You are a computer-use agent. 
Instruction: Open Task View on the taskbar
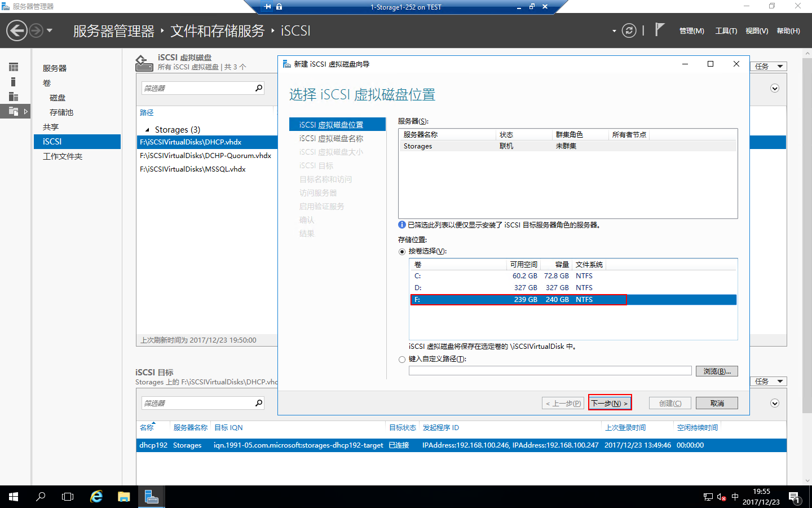click(68, 497)
